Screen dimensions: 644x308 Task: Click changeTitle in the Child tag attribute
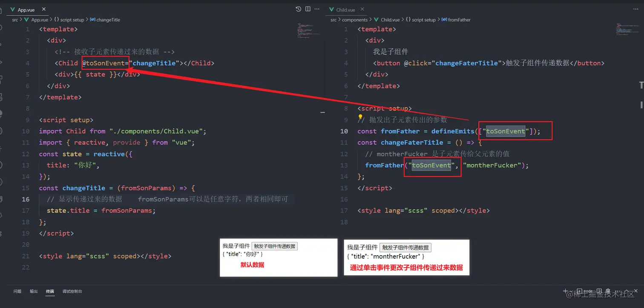coord(154,63)
